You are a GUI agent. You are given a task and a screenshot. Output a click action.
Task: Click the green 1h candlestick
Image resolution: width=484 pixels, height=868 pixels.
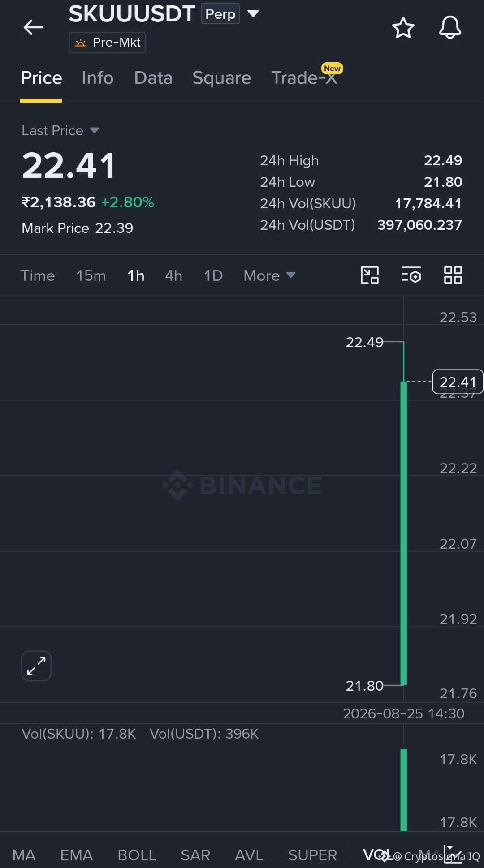tap(404, 533)
